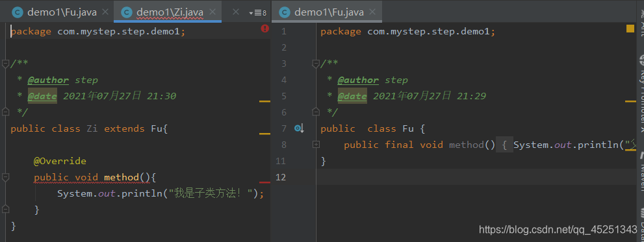
Task: Jump to the yellow stripe mark beside Zi's @date line
Action: 265,101
